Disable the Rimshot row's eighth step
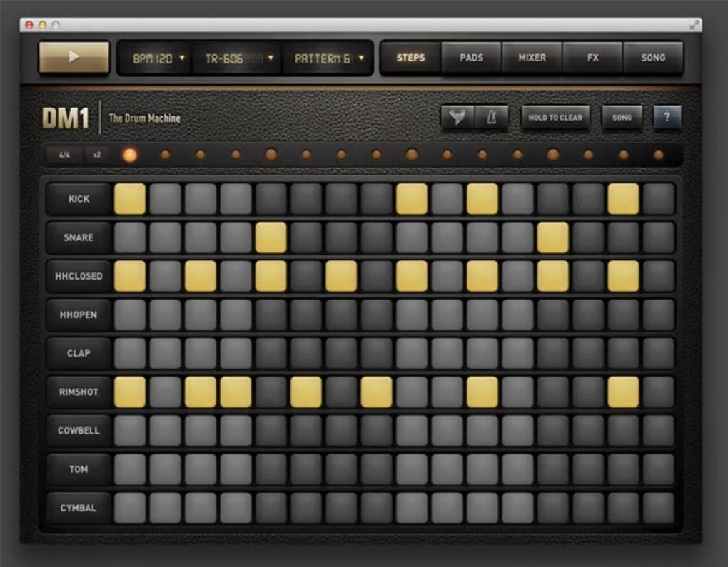728x567 pixels. (377, 392)
